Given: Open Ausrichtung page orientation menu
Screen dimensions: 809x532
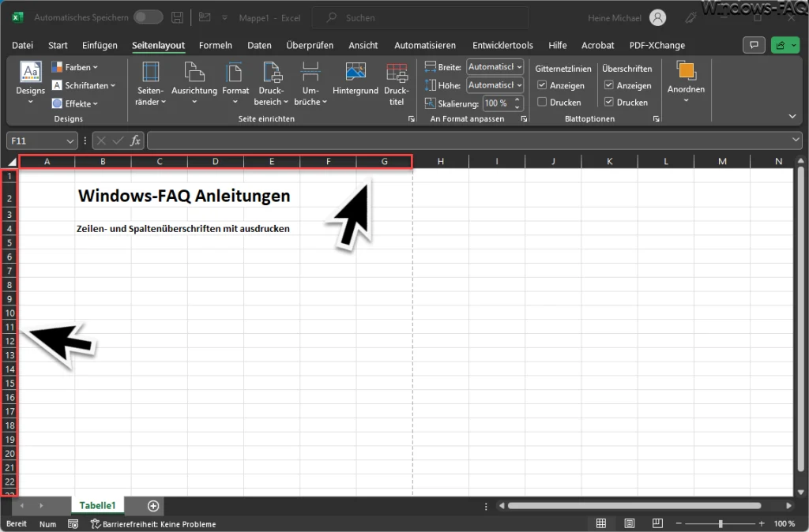Looking at the screenshot, I should click(194, 84).
